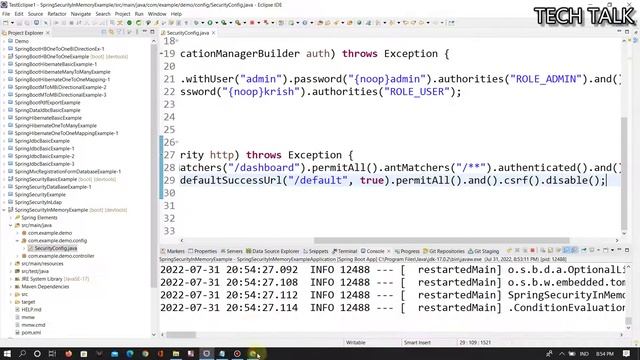Click the External Tools toolbar icon
This screenshot has width=640, height=360.
tap(238, 23)
